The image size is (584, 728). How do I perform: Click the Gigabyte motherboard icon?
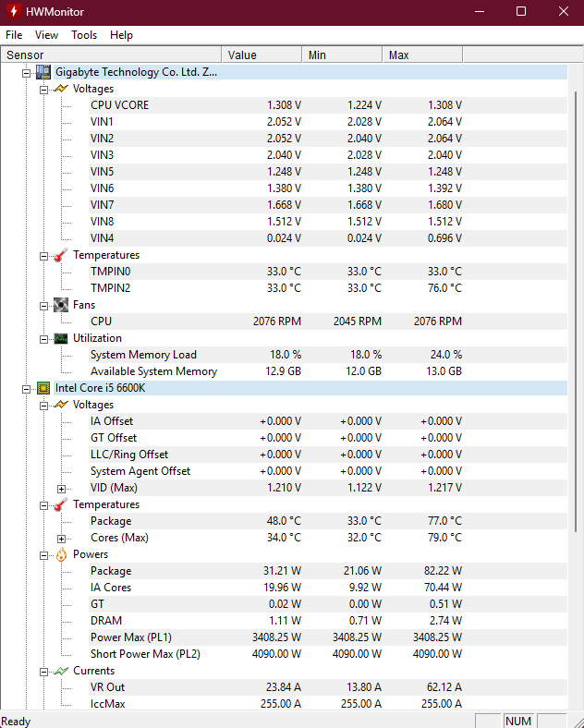pos(43,72)
